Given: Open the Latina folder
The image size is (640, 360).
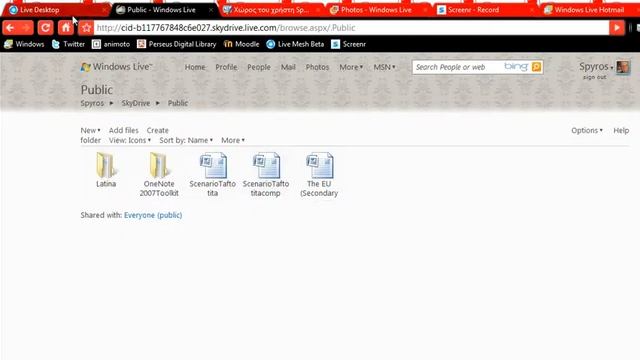Looking at the screenshot, I should coord(106,170).
